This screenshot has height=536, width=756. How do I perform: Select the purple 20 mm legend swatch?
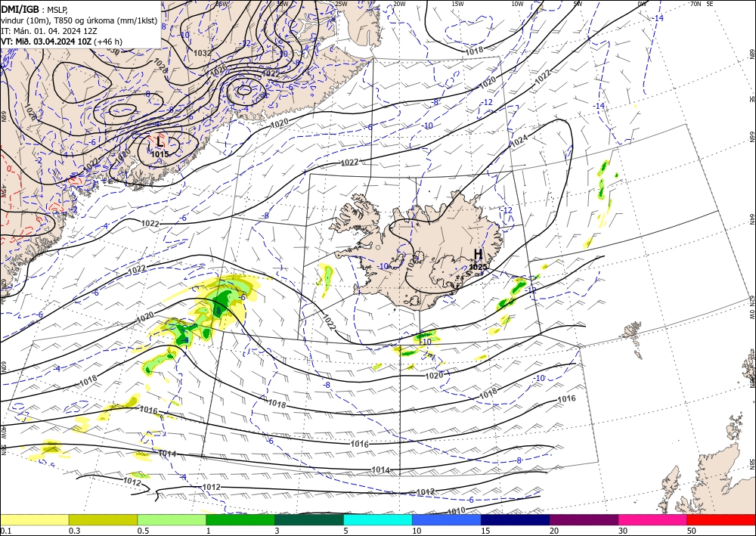click(584, 519)
